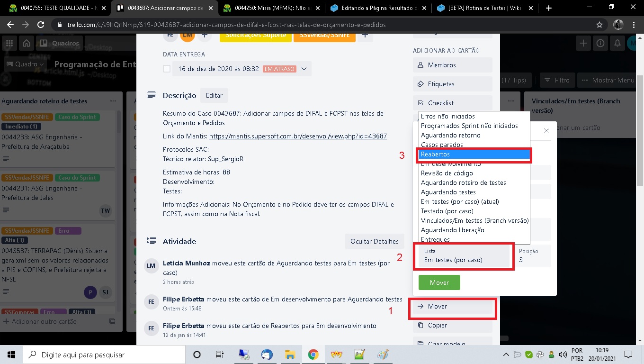Open the notifications bell icon
Screen dimensions: 644x364
(617, 43)
